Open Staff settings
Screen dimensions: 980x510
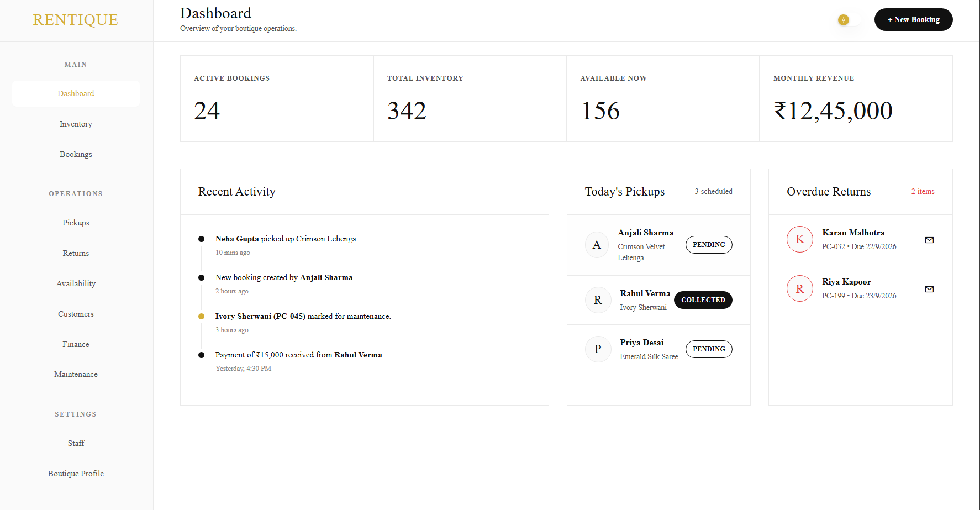click(x=76, y=443)
